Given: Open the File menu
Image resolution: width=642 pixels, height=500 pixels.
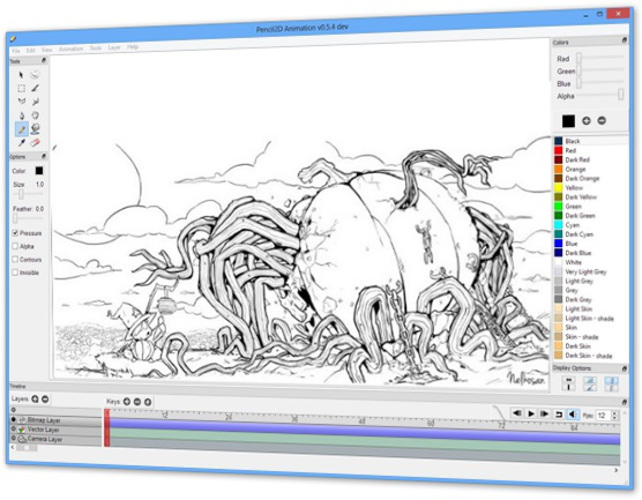Looking at the screenshot, I should (16, 51).
